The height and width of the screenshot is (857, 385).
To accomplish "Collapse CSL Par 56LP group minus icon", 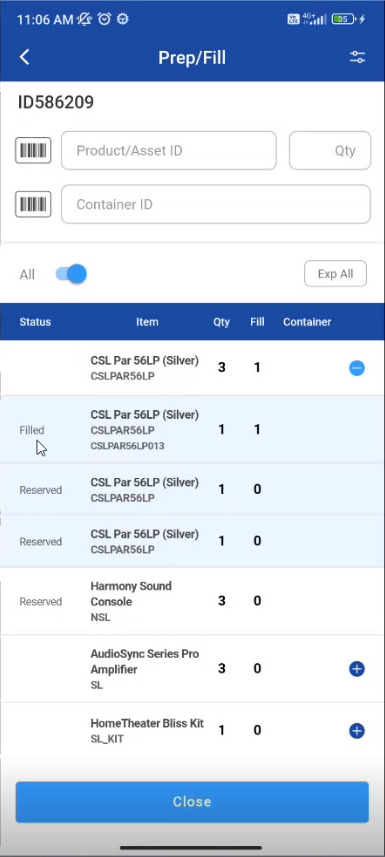I will (x=357, y=368).
